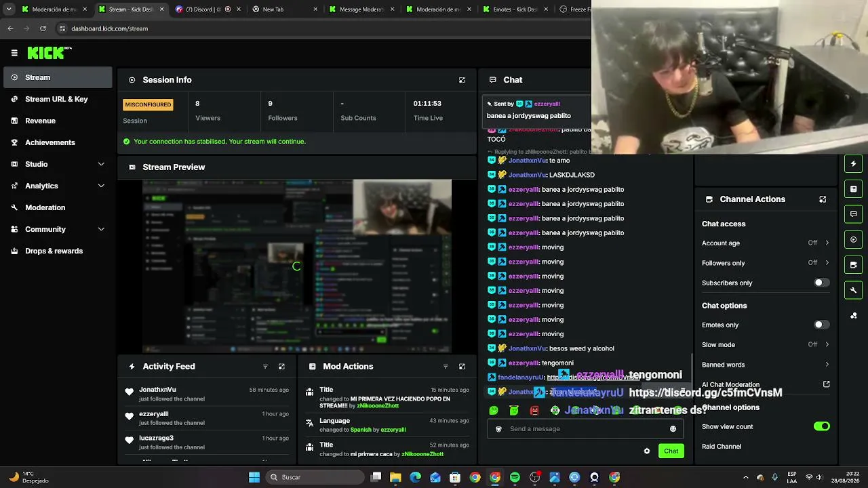Screen dimensions: 868x488
Task: Open Followers only settings chevron
Action: (x=827, y=263)
